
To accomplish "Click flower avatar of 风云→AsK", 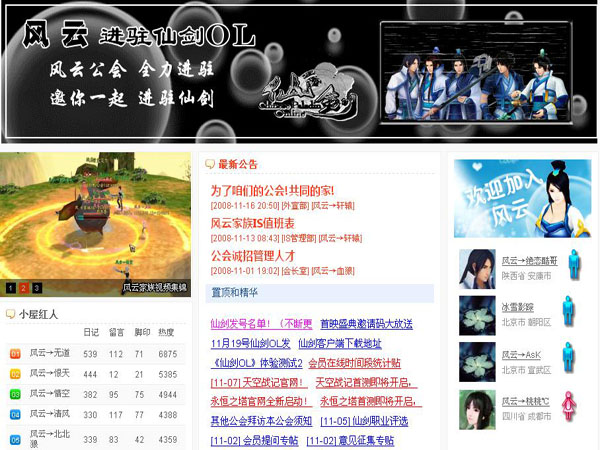I will pos(477,362).
